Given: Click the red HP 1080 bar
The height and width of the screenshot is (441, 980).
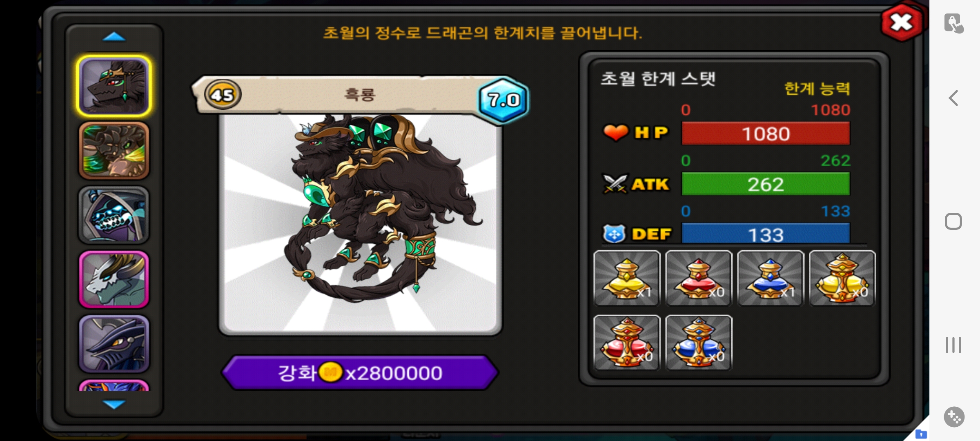Looking at the screenshot, I should click(x=766, y=134).
